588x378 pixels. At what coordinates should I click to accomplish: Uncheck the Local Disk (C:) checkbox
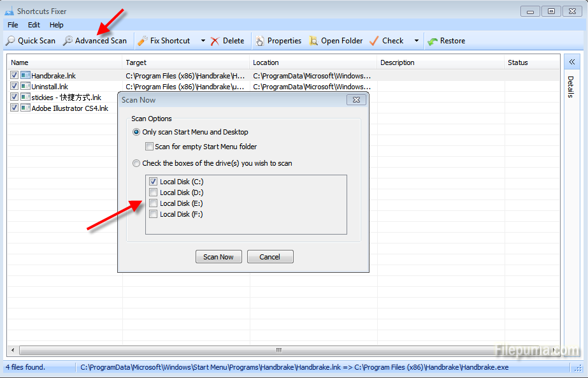coord(153,182)
